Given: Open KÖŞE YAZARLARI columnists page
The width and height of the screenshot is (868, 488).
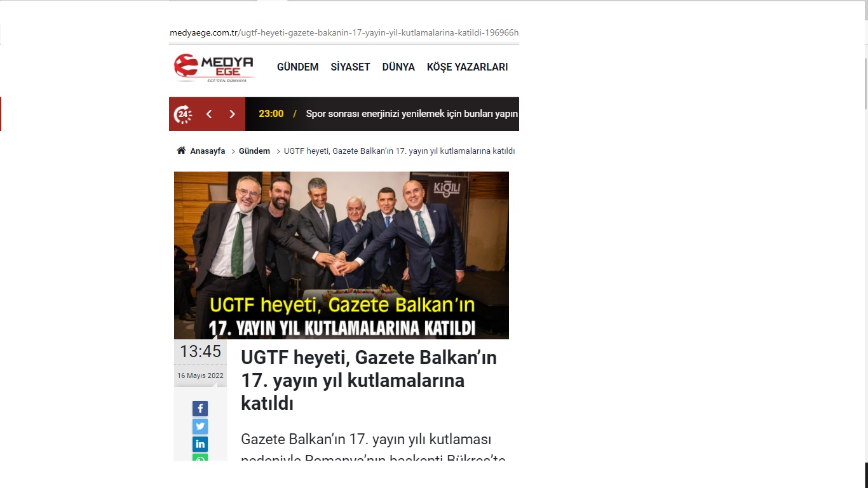Looking at the screenshot, I should 467,67.
